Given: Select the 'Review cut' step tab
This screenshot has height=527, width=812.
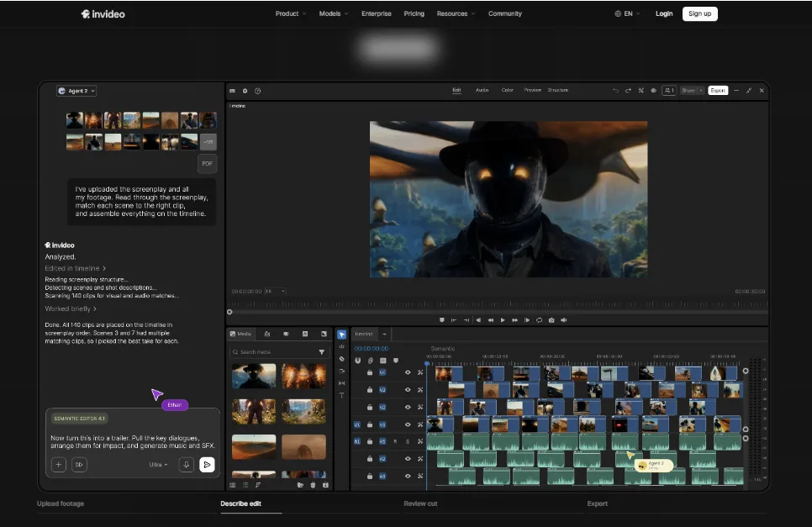Looking at the screenshot, I should coord(420,503).
